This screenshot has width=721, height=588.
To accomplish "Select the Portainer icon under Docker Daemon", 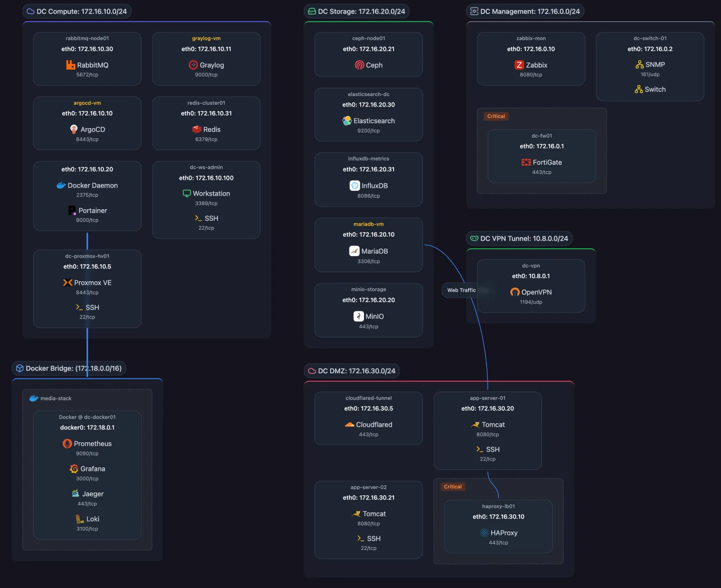I will pos(72,210).
